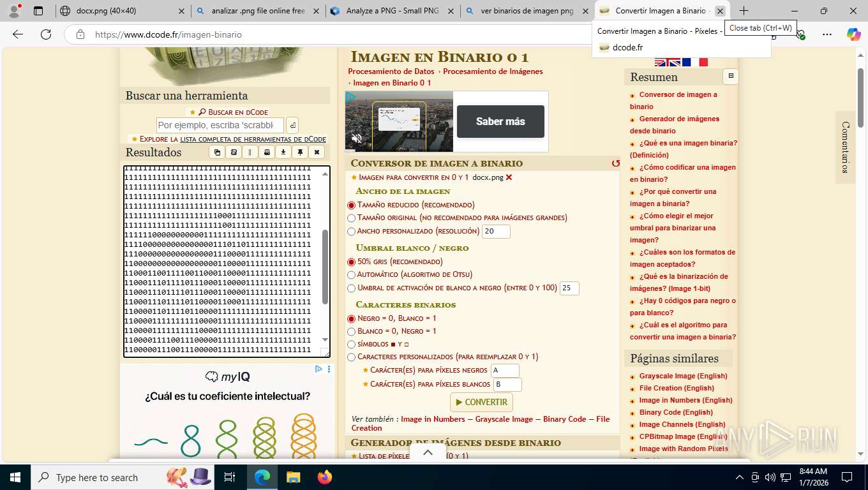Download the results
Viewport: 868px width, 490px height.
pos(283,152)
